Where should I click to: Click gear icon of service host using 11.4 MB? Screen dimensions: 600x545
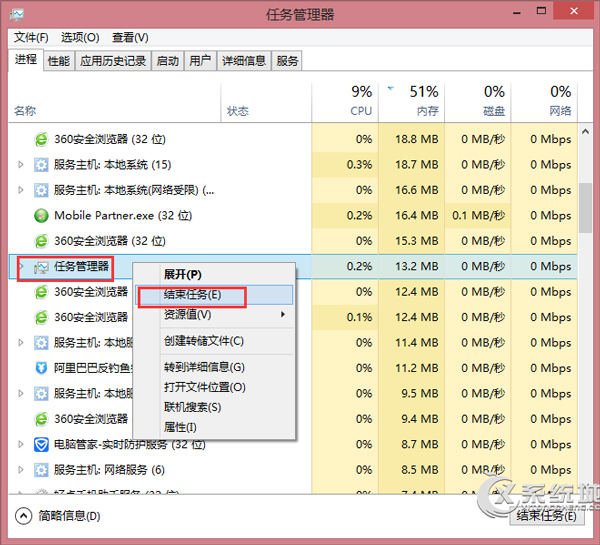point(41,343)
